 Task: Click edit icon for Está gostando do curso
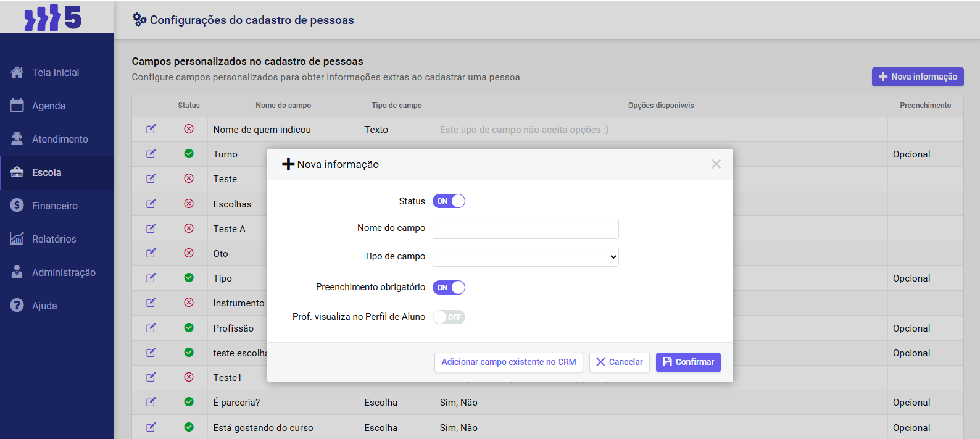pos(151,427)
